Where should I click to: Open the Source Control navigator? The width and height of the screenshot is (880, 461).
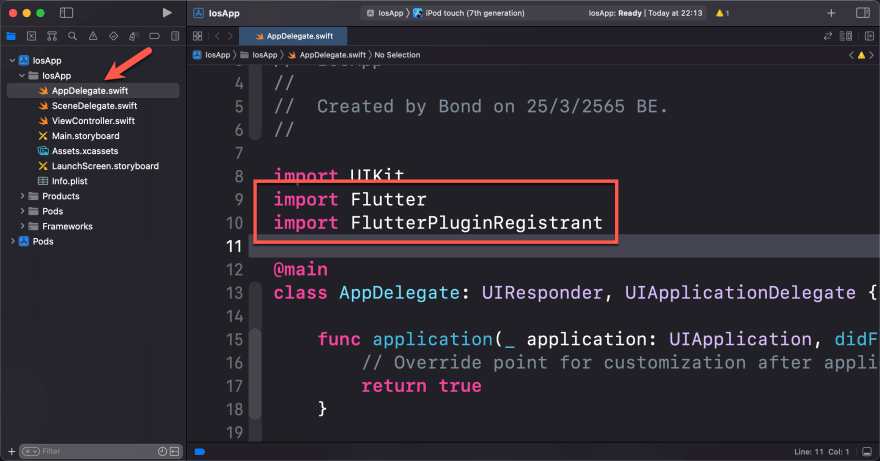[31, 36]
